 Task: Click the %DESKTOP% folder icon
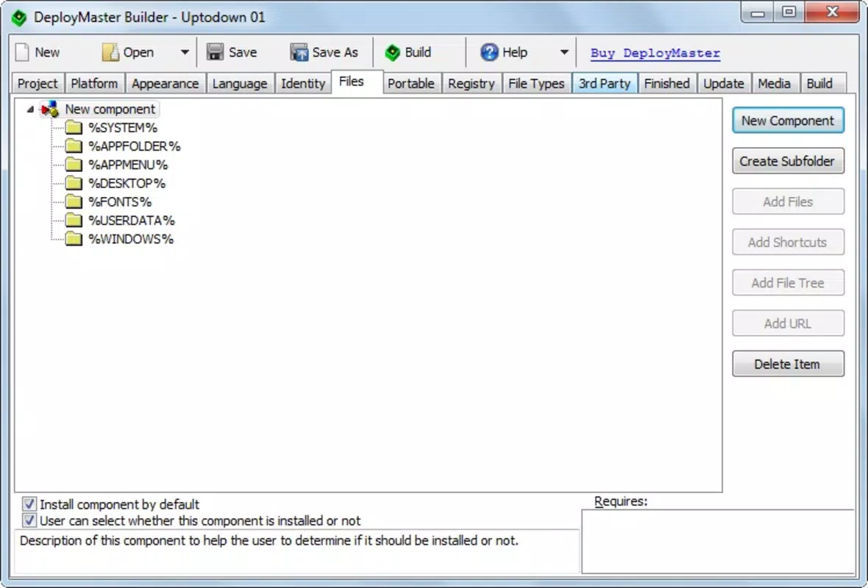74,183
